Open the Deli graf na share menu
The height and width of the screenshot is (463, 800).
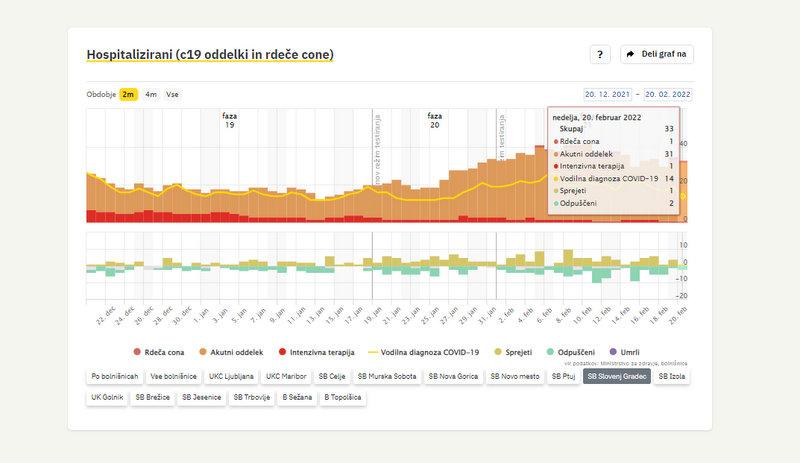click(x=657, y=54)
